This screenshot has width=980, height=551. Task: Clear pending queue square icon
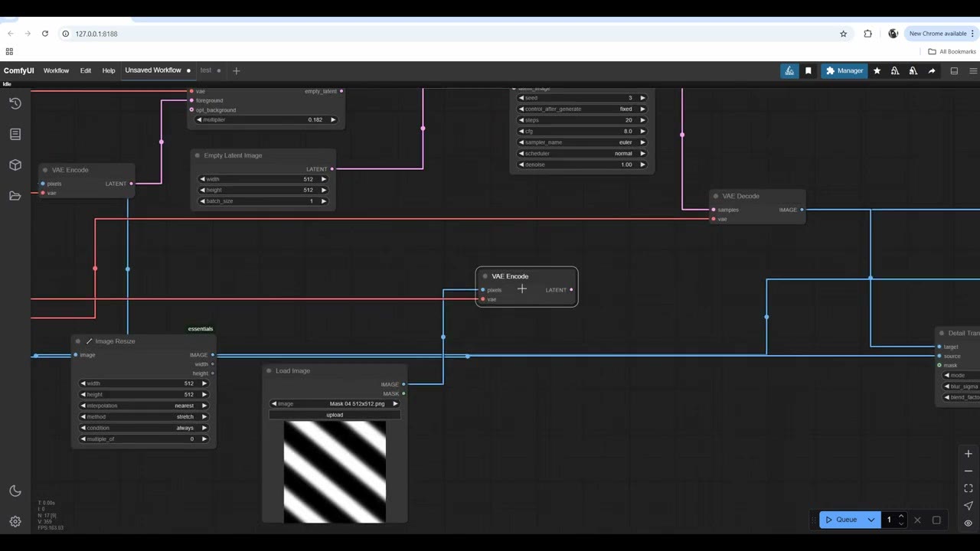(936, 520)
